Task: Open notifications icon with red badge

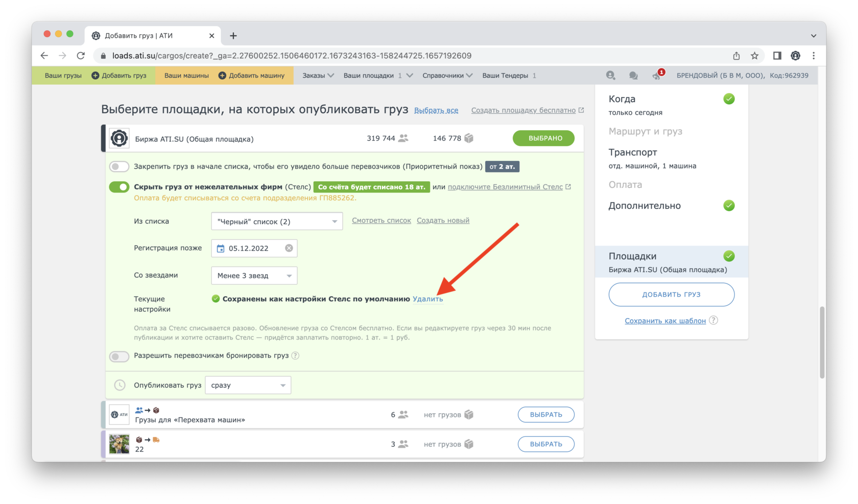Action: tap(658, 75)
